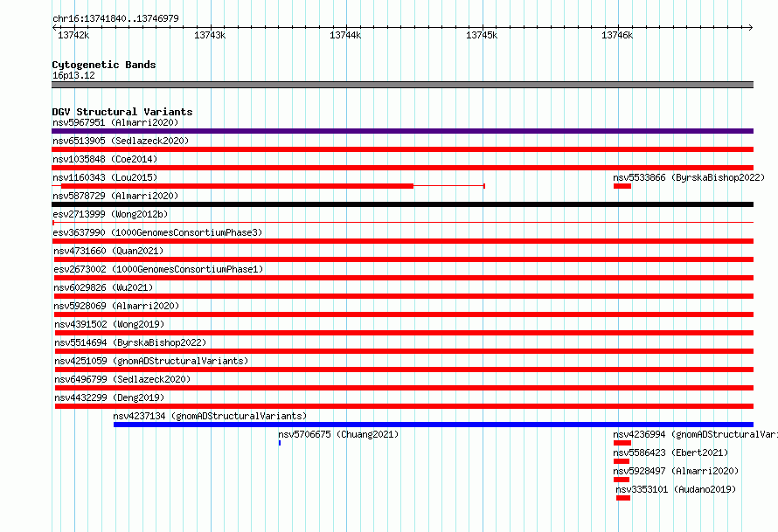Viewport: 778px width, 532px height.
Task: Select the red esv2673002 variant bar
Action: point(404,278)
